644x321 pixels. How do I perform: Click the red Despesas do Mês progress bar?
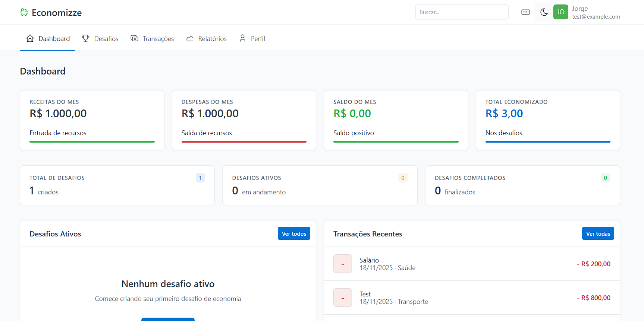[x=244, y=142]
